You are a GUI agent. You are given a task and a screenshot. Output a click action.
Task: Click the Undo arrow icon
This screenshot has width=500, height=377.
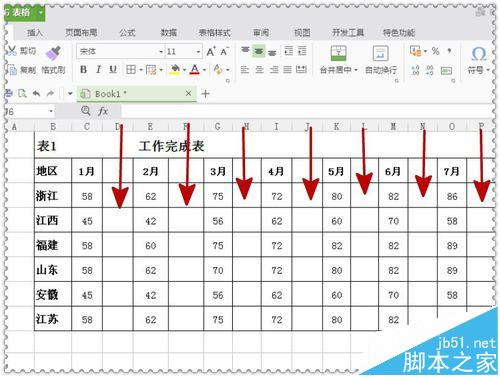point(36,94)
